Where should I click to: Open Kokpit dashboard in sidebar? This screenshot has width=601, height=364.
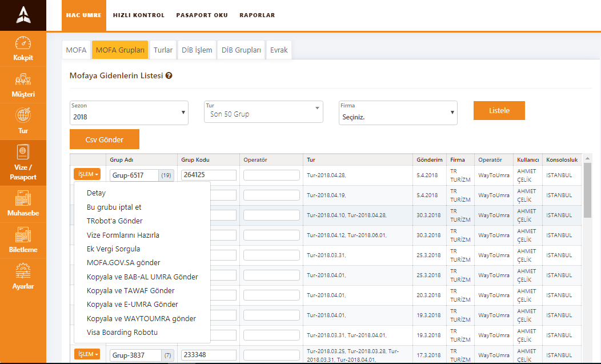(x=23, y=49)
